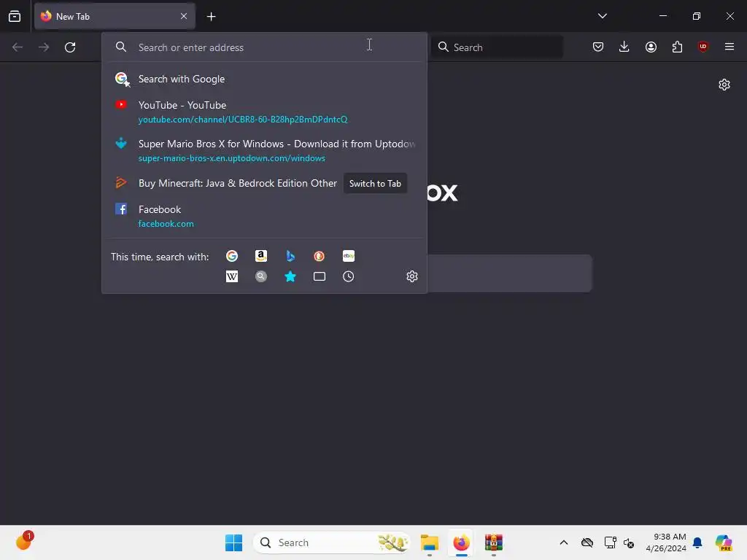747x560 pixels.
Task: Open the Firefox account menu
Action: pos(651,47)
